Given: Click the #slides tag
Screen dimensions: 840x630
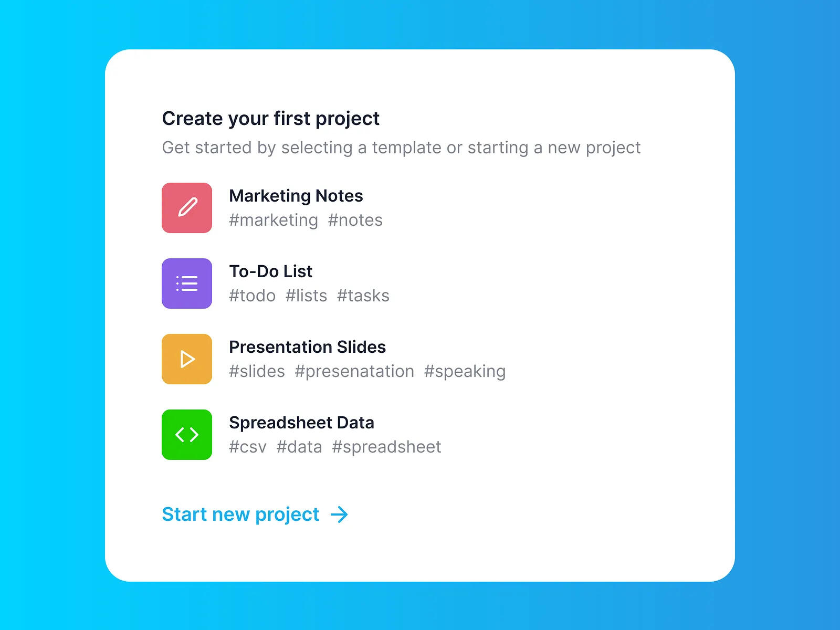Looking at the screenshot, I should 257,371.
